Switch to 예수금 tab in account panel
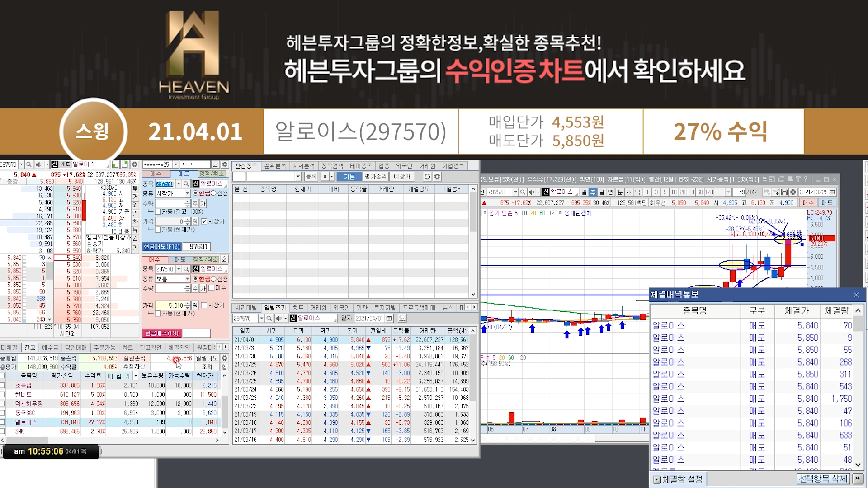This screenshot has width=868, height=488. [50, 347]
